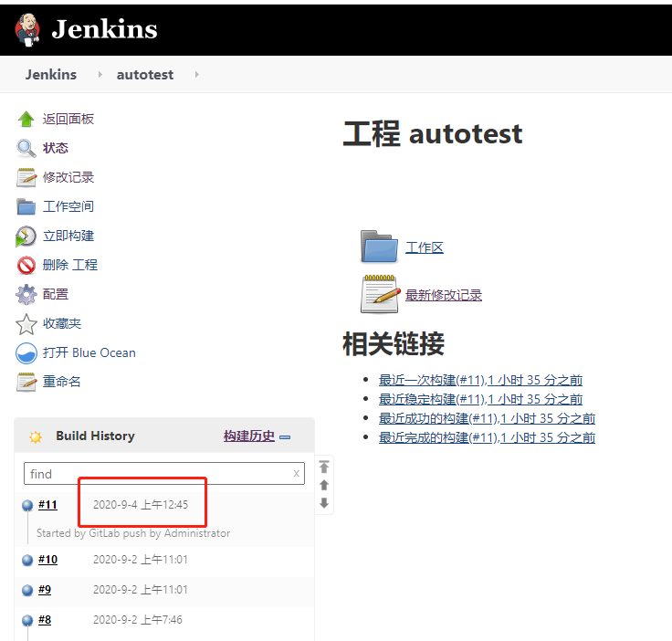Open the autotest breadcrumb link

145,75
